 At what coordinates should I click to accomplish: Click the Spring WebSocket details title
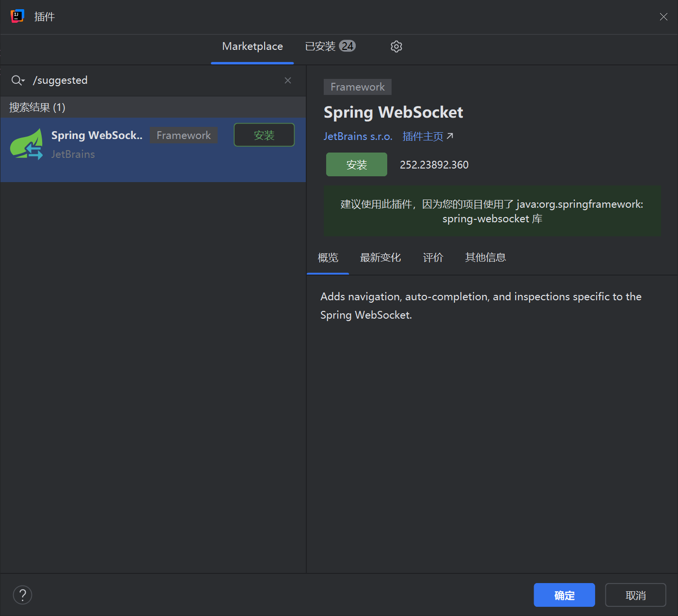pyautogui.click(x=394, y=112)
